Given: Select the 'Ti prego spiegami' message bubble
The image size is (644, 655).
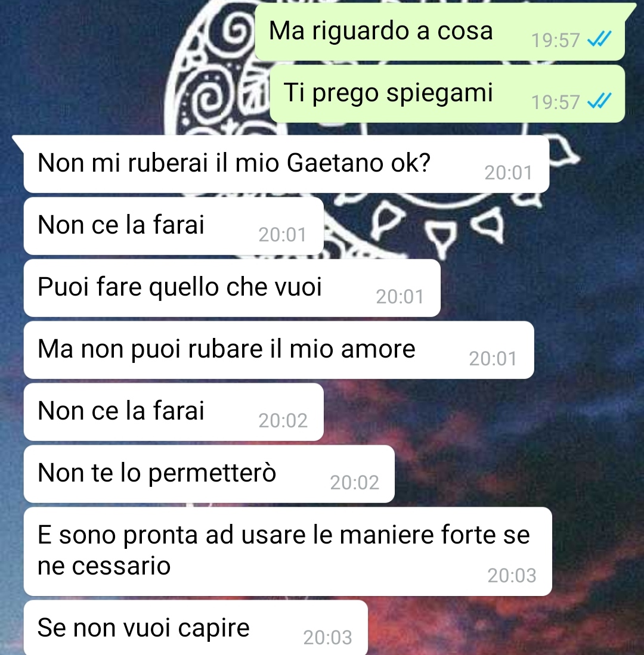Looking at the screenshot, I should [x=447, y=94].
